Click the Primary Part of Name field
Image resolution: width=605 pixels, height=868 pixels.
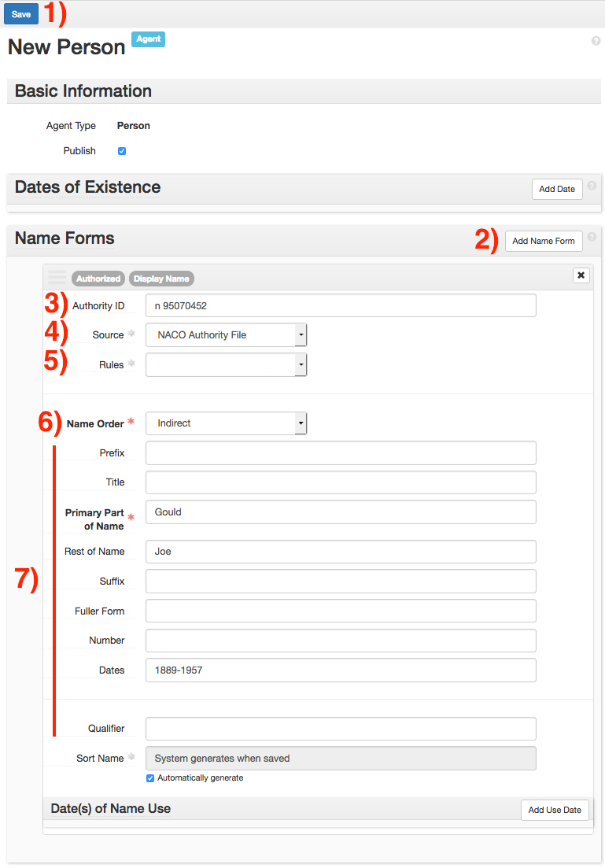pyautogui.click(x=341, y=512)
